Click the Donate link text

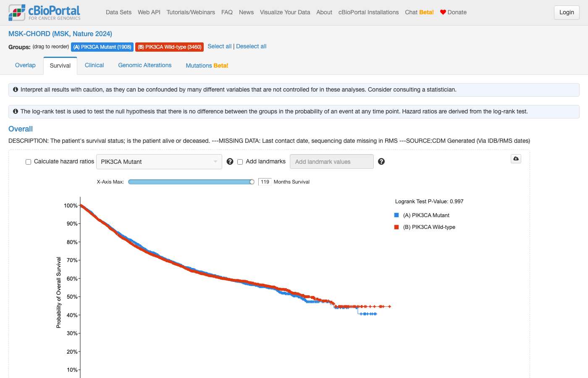[x=457, y=12]
